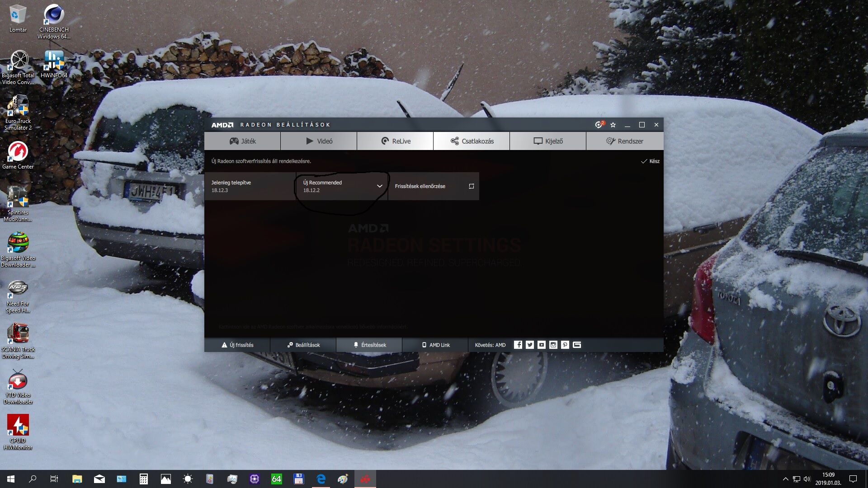868x488 pixels.
Task: Open the floppy disk taskbar app
Action: point(299,479)
